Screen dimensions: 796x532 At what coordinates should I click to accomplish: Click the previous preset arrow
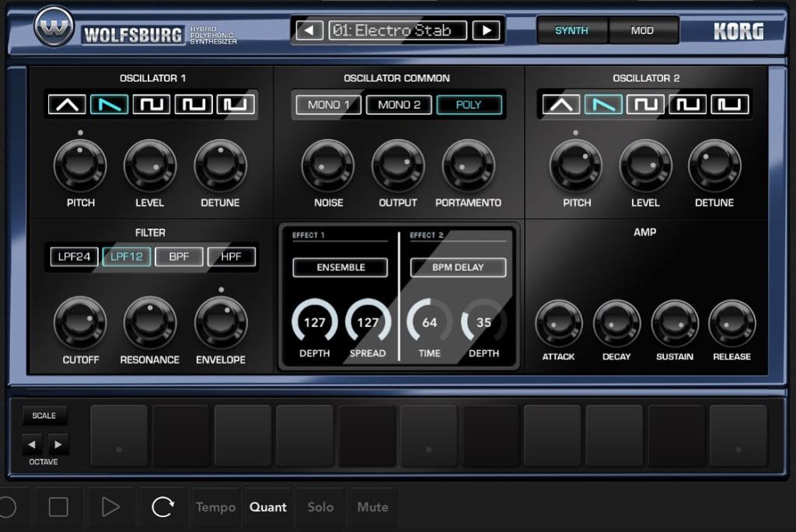pos(309,31)
